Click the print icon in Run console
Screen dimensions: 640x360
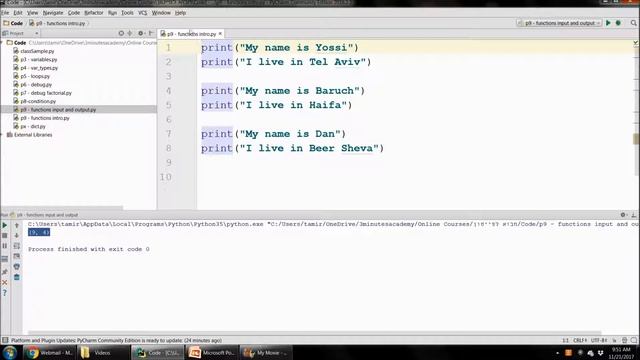pyautogui.click(x=17, y=267)
